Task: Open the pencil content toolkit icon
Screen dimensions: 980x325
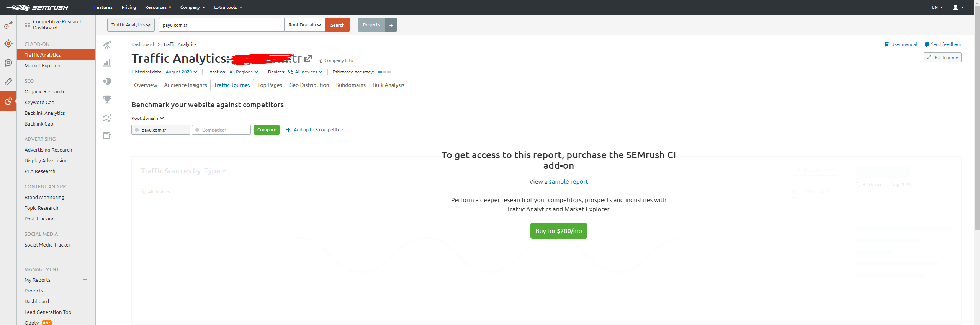Action: point(8,82)
